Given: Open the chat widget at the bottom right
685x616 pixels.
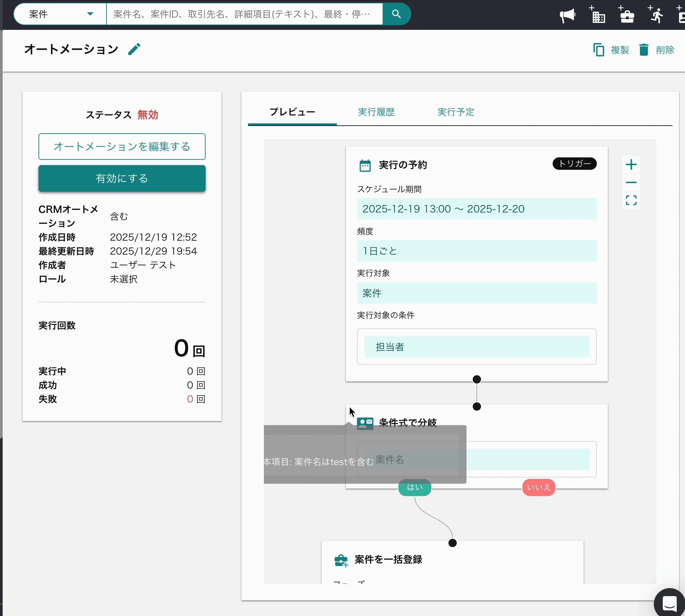Looking at the screenshot, I should click(x=669, y=603).
